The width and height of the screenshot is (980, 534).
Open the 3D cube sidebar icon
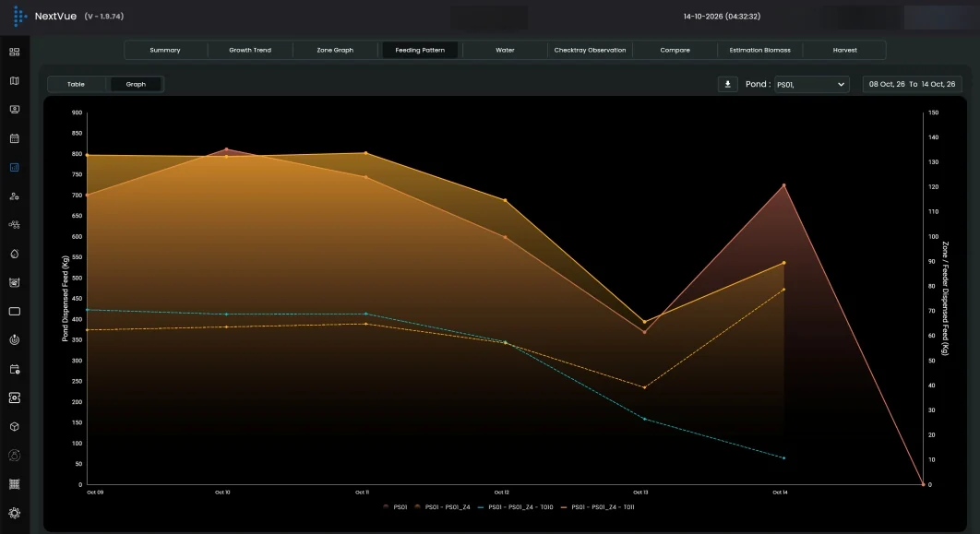coord(15,427)
